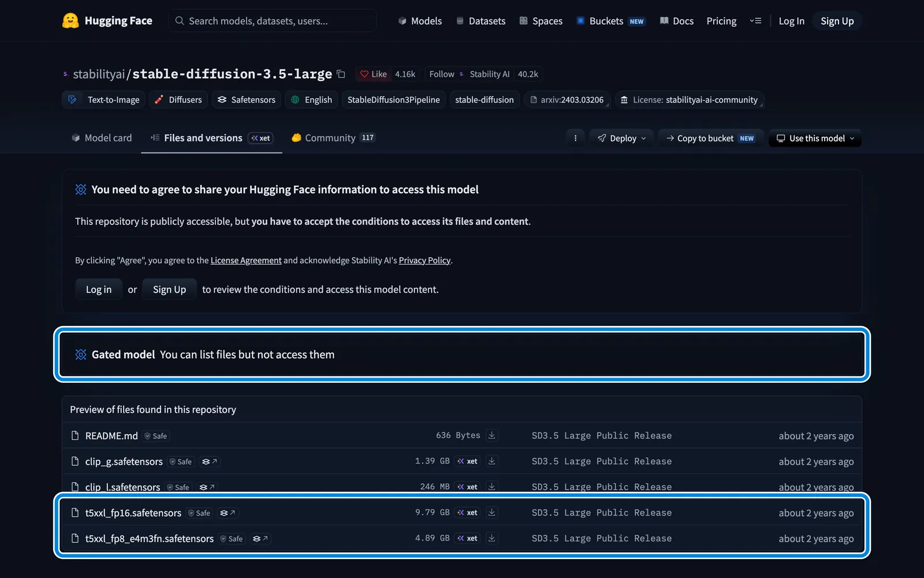Open safetensors viewer icon for clip_g.safetensors
Viewport: 924px width, 578px height.
[209, 462]
